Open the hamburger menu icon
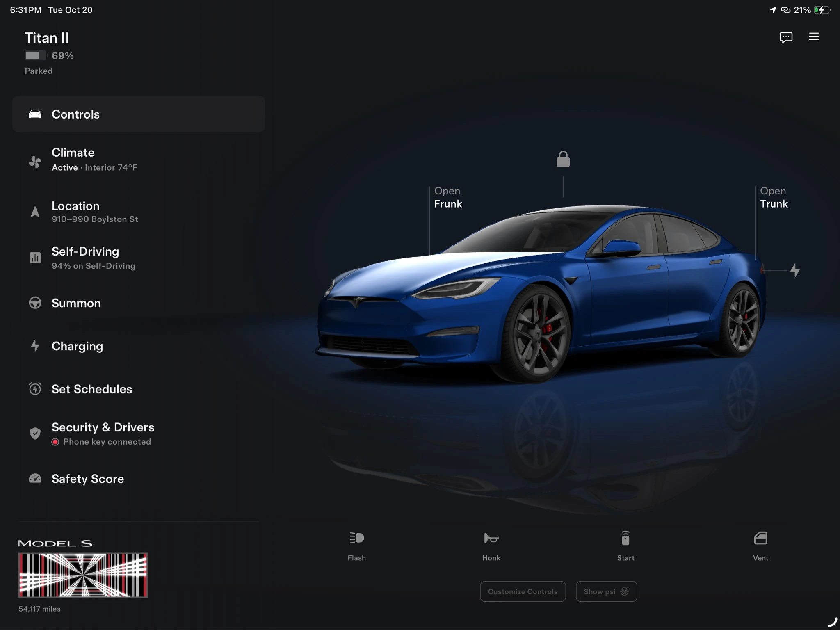Viewport: 840px width, 630px height. 814,37
